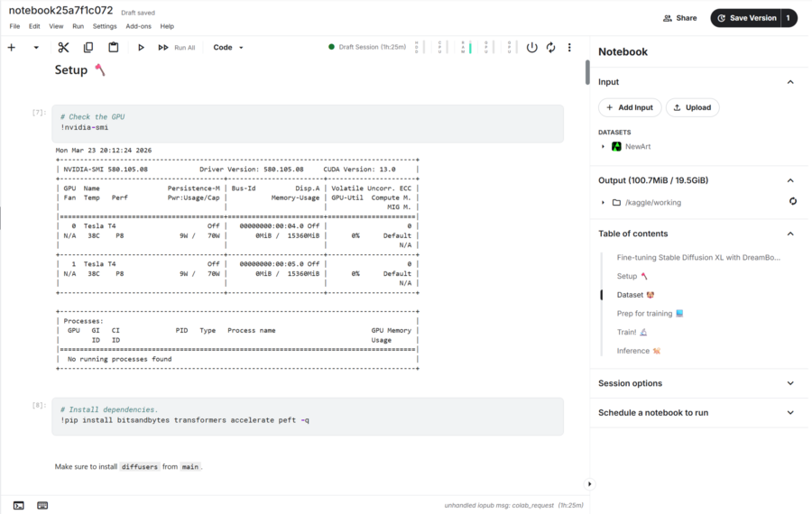Open the Code cell type dropdown

click(228, 47)
